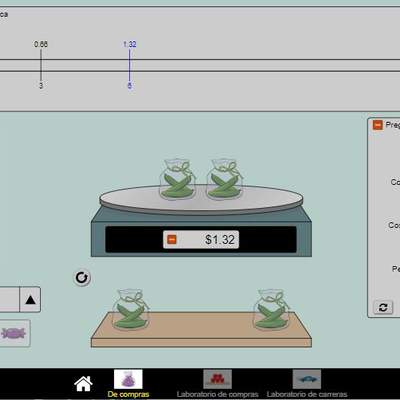Pick the left pea bag on scale

[x=178, y=179]
